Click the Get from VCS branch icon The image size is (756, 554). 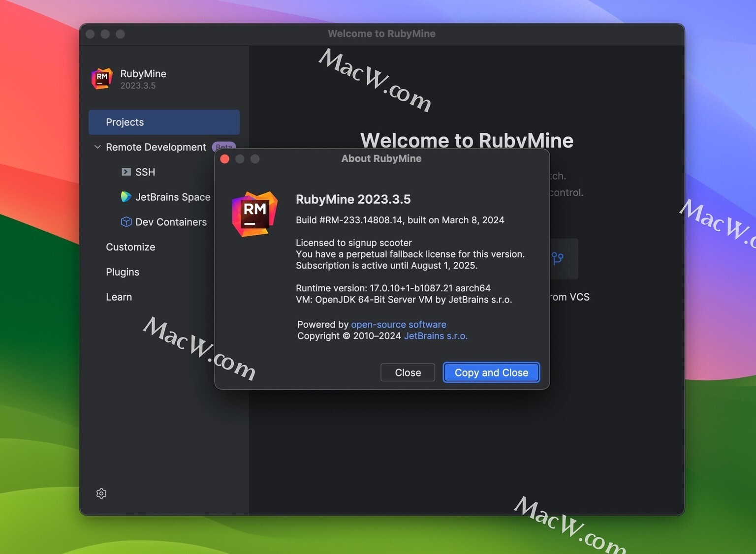[558, 258]
